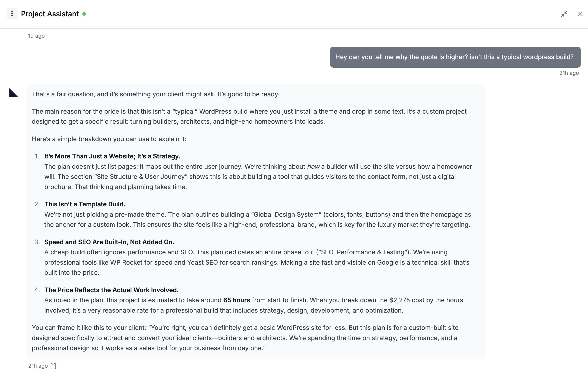Click the '21h ago' timestamp beside the question

[x=569, y=73]
